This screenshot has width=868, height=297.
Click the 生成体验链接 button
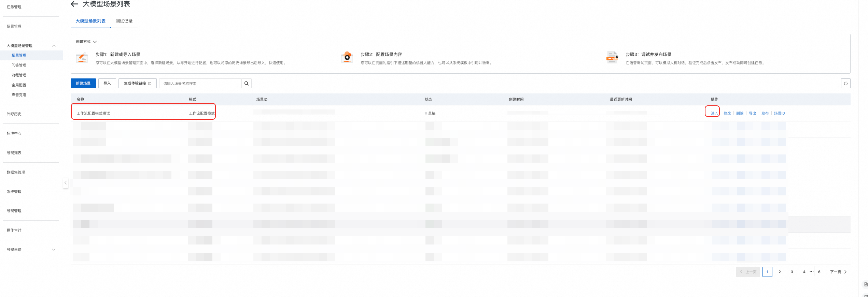click(x=137, y=84)
